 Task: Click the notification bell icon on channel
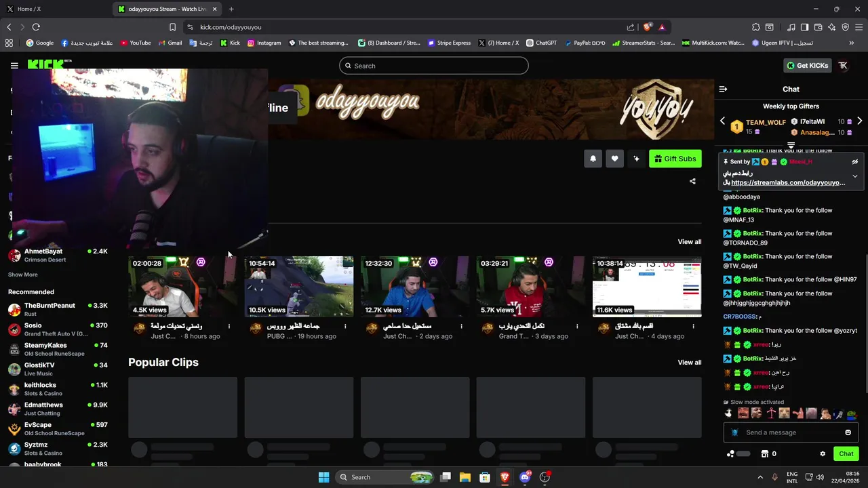[x=593, y=159]
